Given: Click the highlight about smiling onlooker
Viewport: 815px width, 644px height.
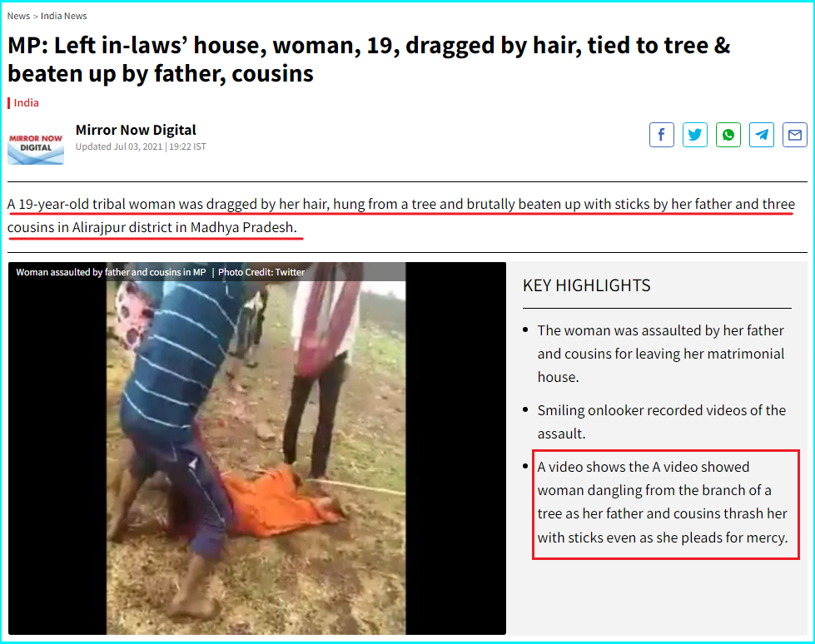Looking at the screenshot, I should pyautogui.click(x=661, y=422).
